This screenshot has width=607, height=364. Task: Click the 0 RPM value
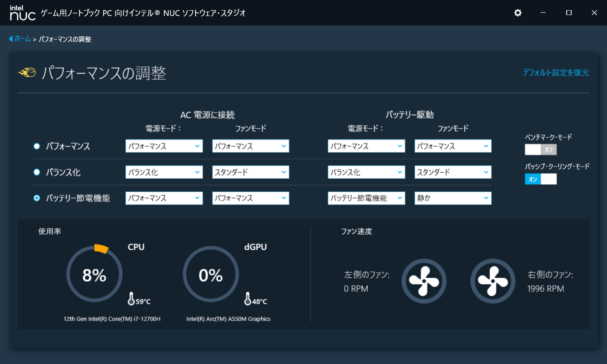[356, 289]
